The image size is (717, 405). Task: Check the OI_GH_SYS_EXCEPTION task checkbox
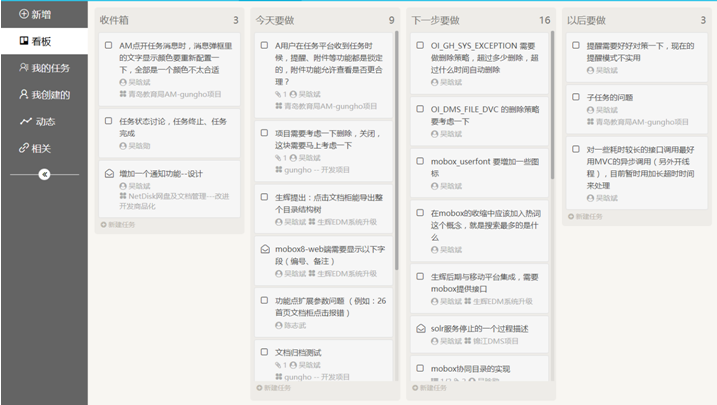[x=420, y=45]
